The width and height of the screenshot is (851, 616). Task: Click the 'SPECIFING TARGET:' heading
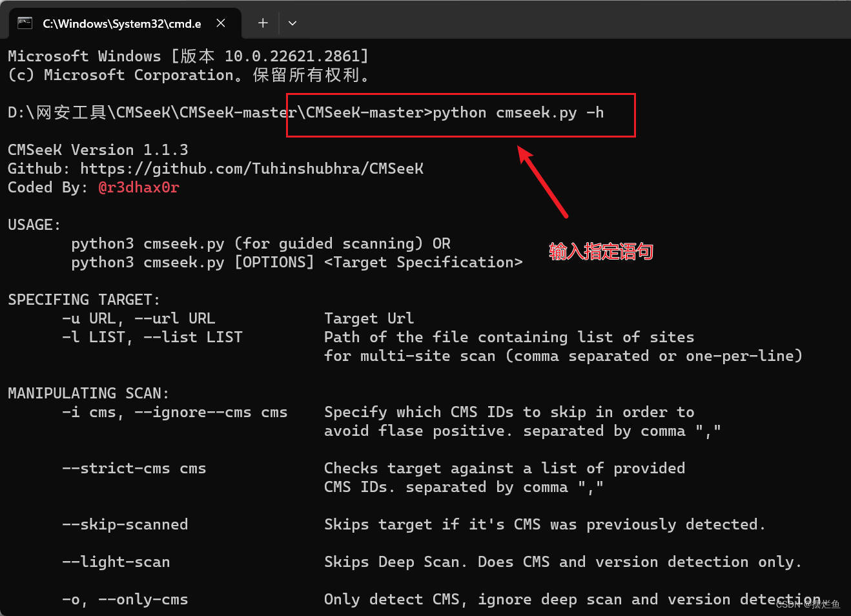pos(84,300)
